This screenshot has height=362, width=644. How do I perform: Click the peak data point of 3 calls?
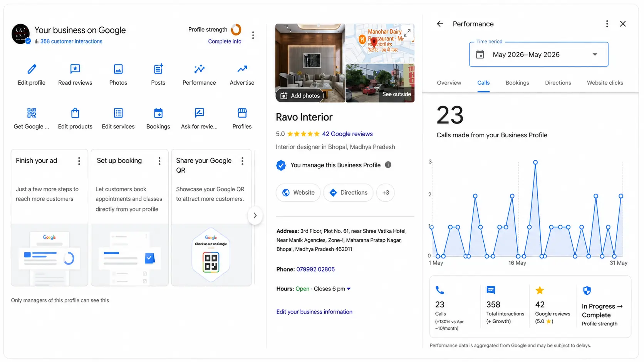coord(535,162)
